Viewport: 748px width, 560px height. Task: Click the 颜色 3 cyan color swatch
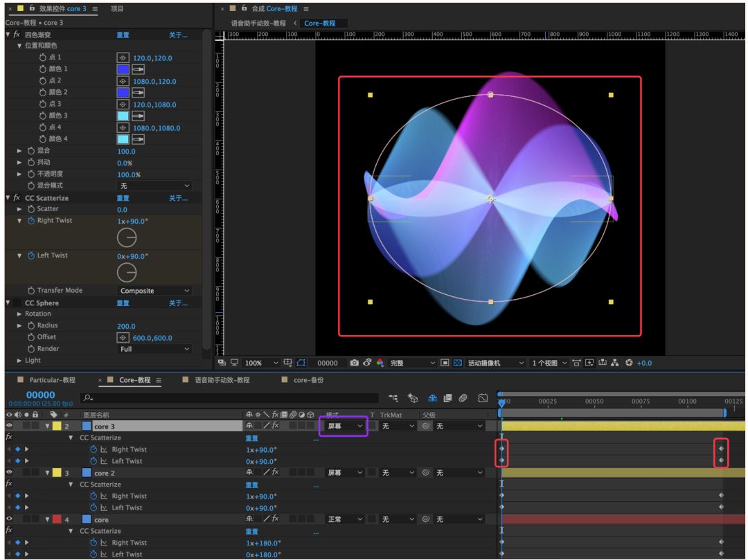tap(123, 116)
